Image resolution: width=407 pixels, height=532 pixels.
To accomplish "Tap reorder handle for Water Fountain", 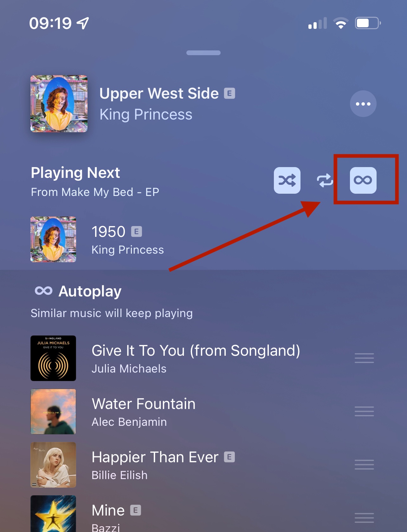I will 364,412.
